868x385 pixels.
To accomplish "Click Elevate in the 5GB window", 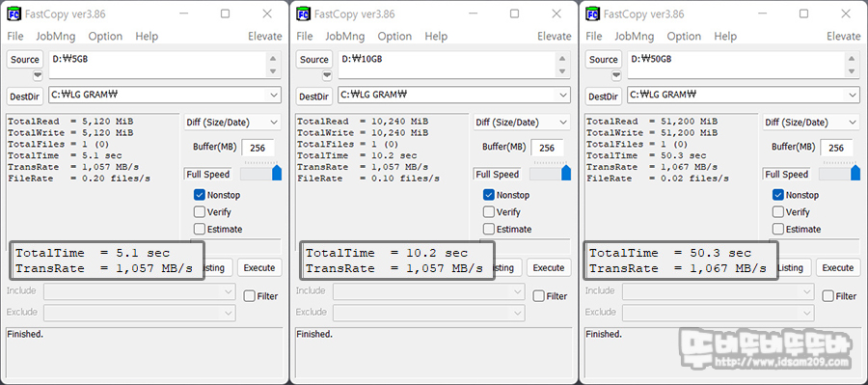I will click(264, 36).
